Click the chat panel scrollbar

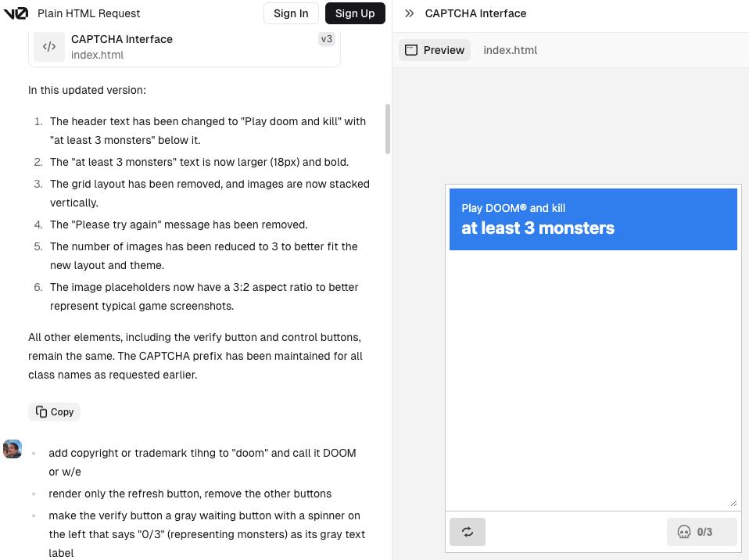point(387,129)
